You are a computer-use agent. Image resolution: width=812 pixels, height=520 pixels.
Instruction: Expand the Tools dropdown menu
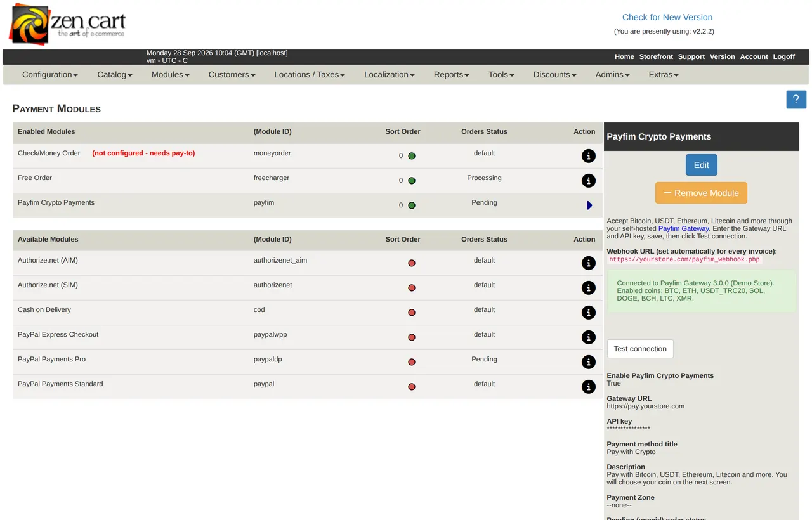click(x=501, y=75)
